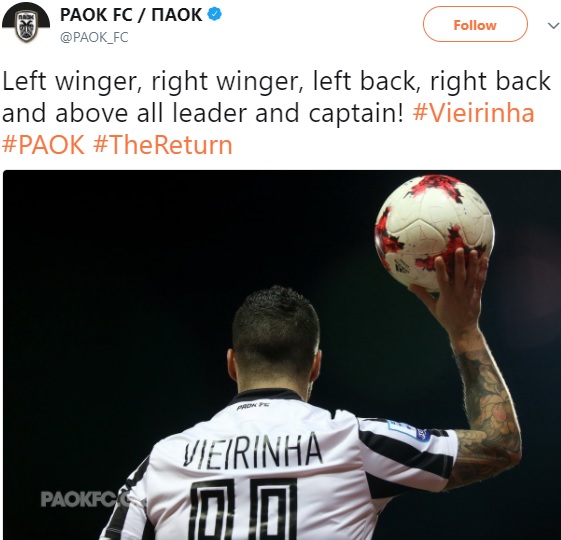
Task: Follow the PAOK FC account
Action: (x=475, y=25)
